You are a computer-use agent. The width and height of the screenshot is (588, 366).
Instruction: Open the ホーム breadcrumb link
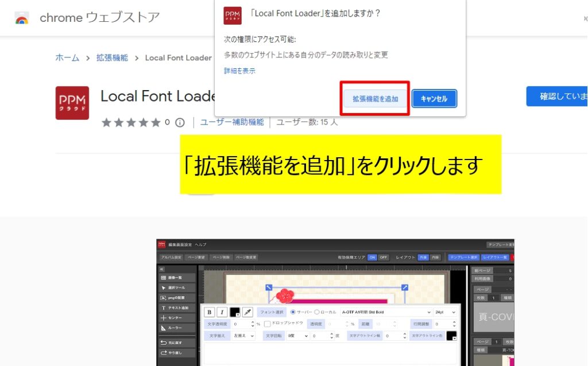coord(68,58)
